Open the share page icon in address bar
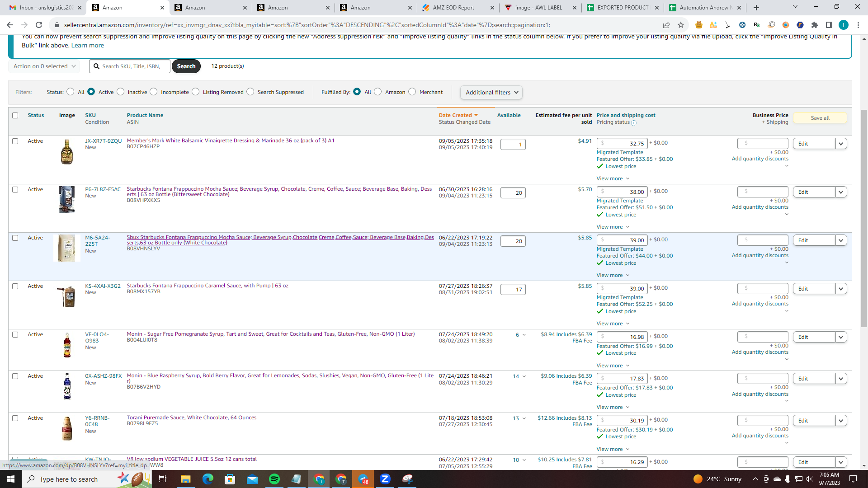 click(666, 25)
